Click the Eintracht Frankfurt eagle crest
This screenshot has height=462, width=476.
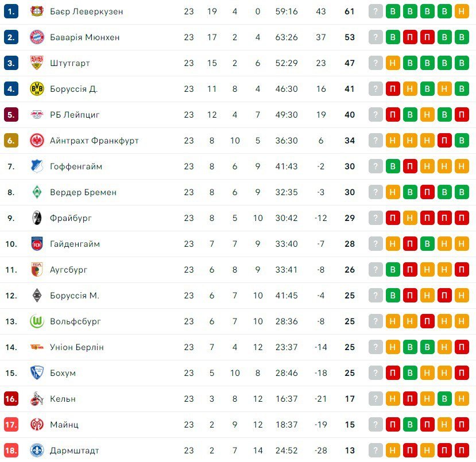[x=37, y=141]
